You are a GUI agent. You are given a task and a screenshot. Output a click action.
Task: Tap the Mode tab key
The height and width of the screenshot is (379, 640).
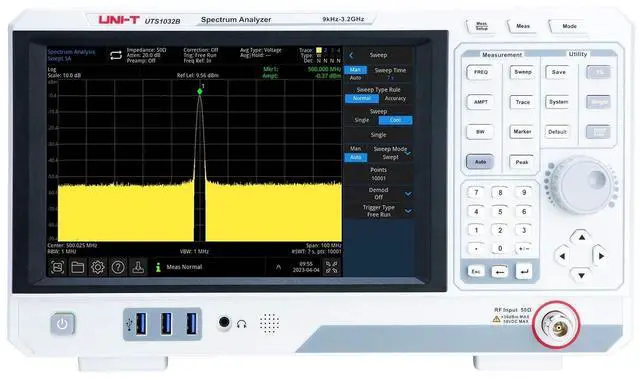pyautogui.click(x=569, y=26)
